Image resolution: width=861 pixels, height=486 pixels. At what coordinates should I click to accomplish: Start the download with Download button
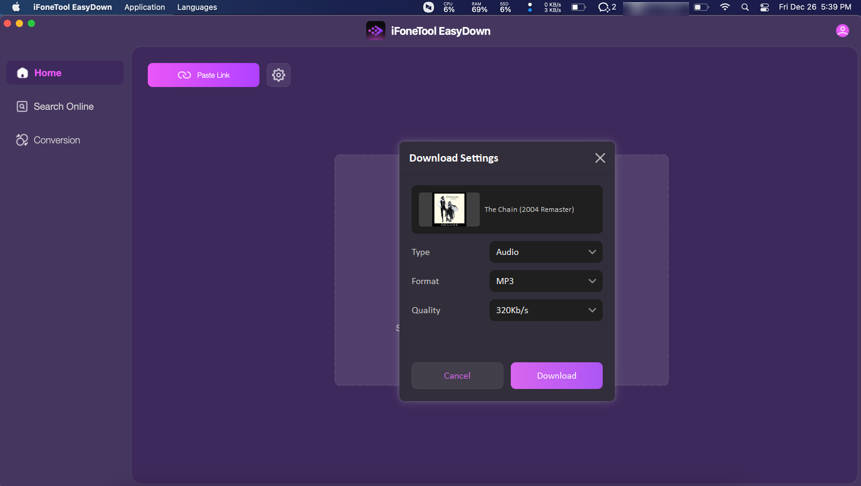(556, 376)
